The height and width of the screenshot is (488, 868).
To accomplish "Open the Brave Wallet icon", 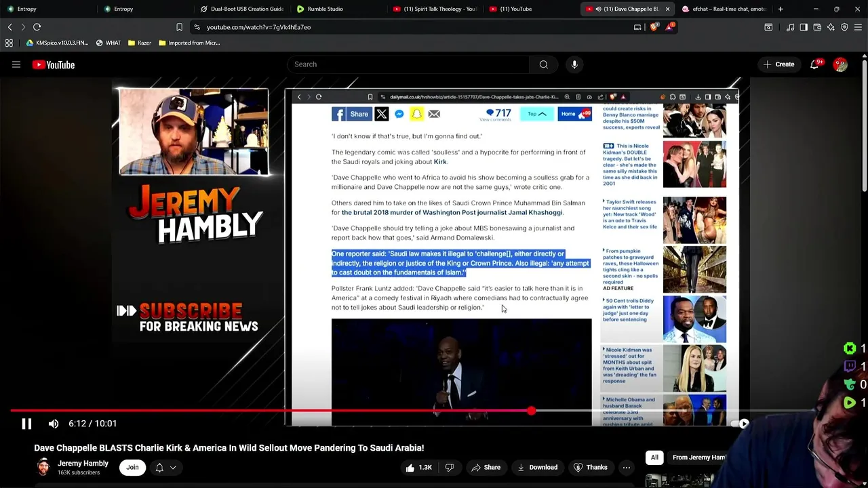I will [x=817, y=27].
